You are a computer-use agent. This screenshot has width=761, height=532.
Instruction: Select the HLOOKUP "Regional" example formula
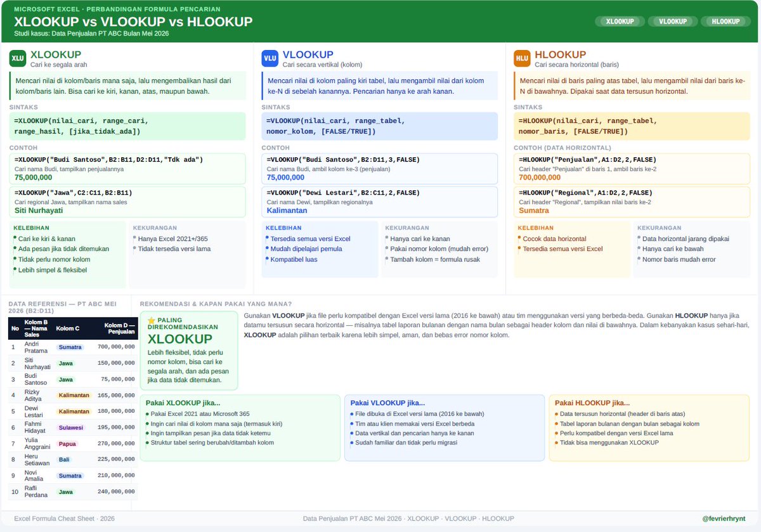tap(585, 192)
